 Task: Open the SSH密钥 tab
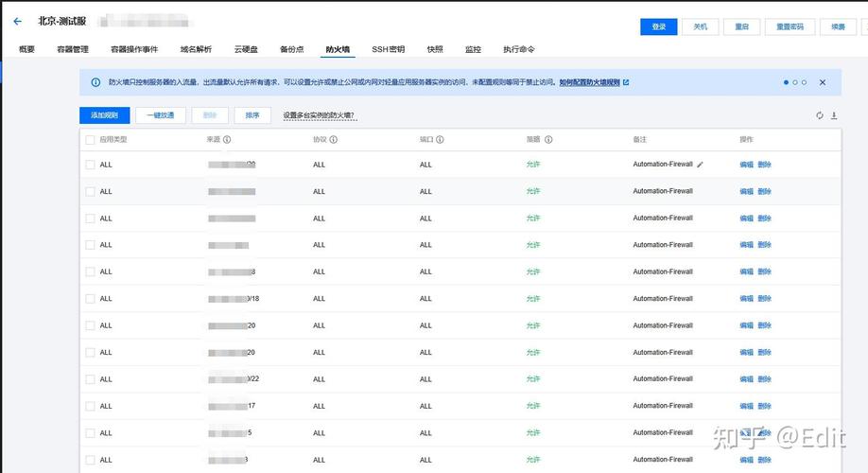[x=388, y=49]
